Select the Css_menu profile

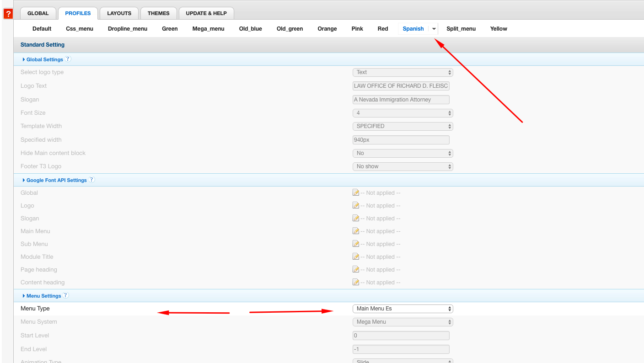coord(80,29)
